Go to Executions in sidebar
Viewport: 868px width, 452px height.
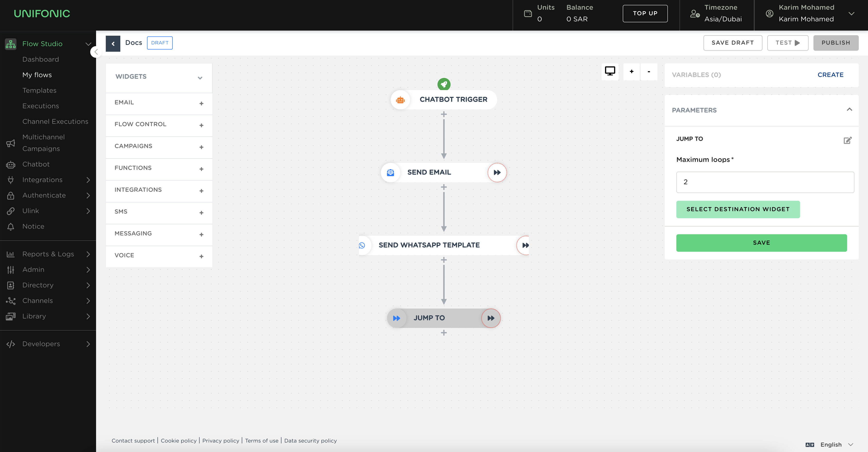point(41,106)
